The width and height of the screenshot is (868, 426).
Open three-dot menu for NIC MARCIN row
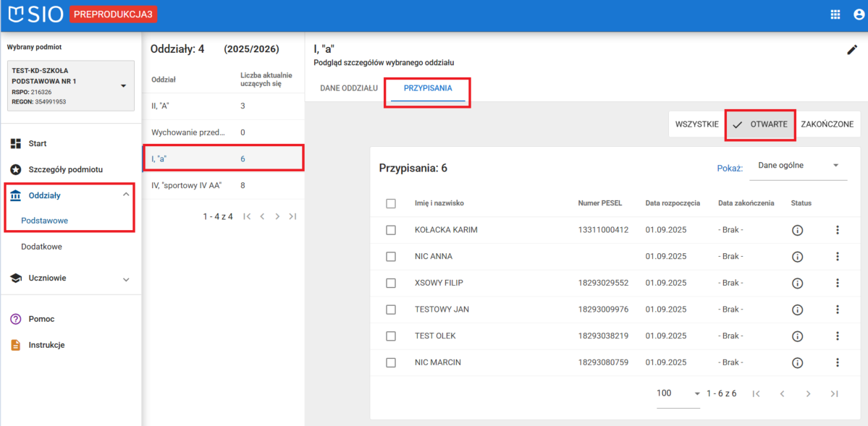click(838, 362)
